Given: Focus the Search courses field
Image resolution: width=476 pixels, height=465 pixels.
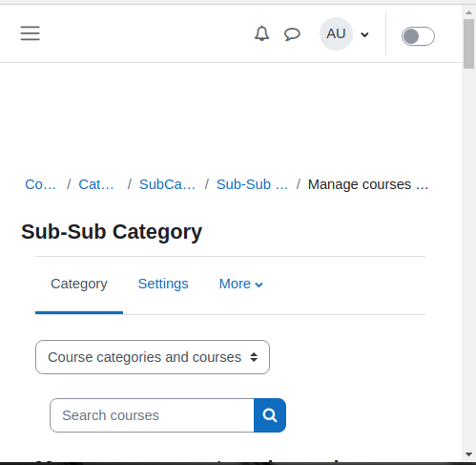Looking at the screenshot, I should tap(152, 415).
